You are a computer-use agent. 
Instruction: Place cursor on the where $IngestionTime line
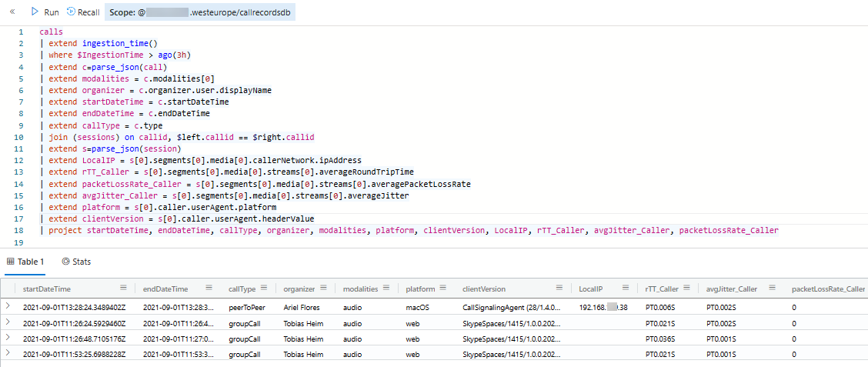point(115,55)
